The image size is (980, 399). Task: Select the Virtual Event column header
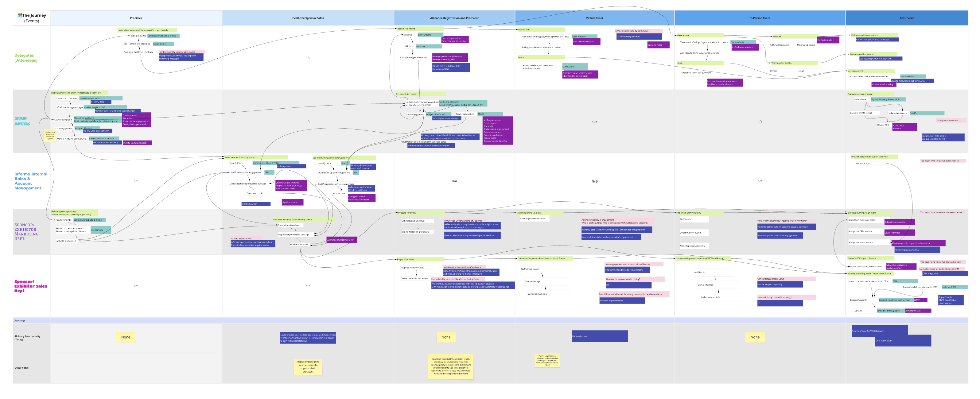click(x=594, y=18)
